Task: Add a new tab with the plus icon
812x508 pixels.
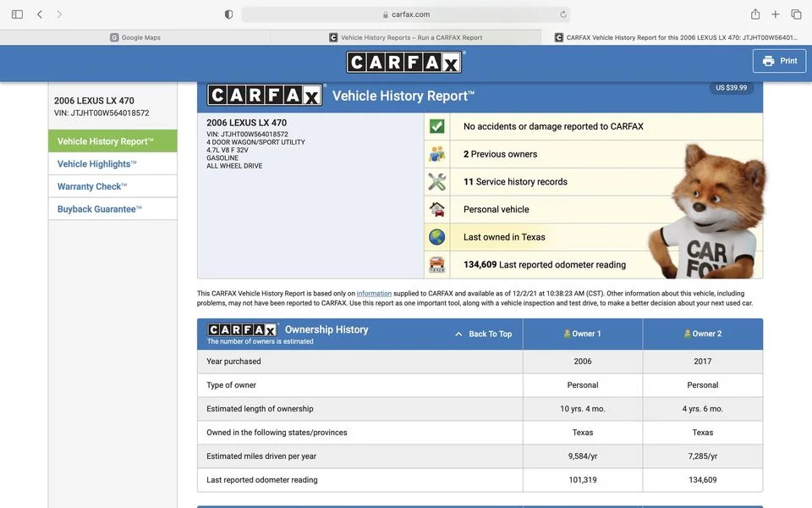Action: click(776, 14)
